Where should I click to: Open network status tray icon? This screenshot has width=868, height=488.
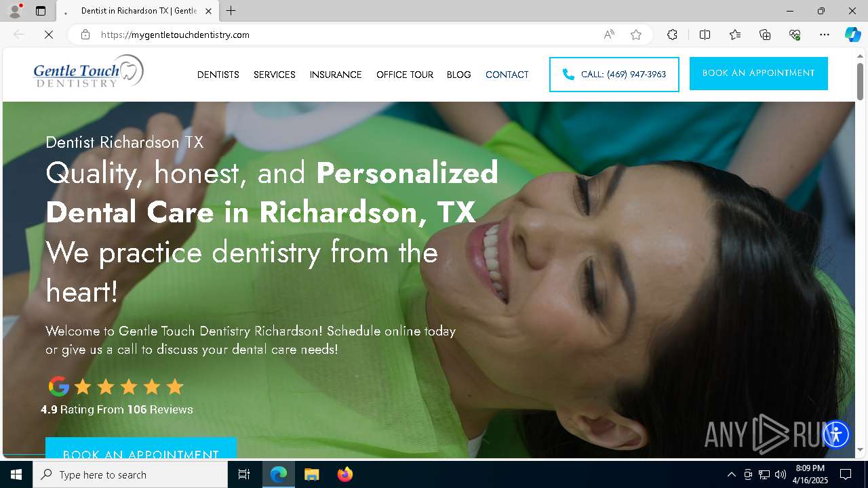[x=764, y=474]
